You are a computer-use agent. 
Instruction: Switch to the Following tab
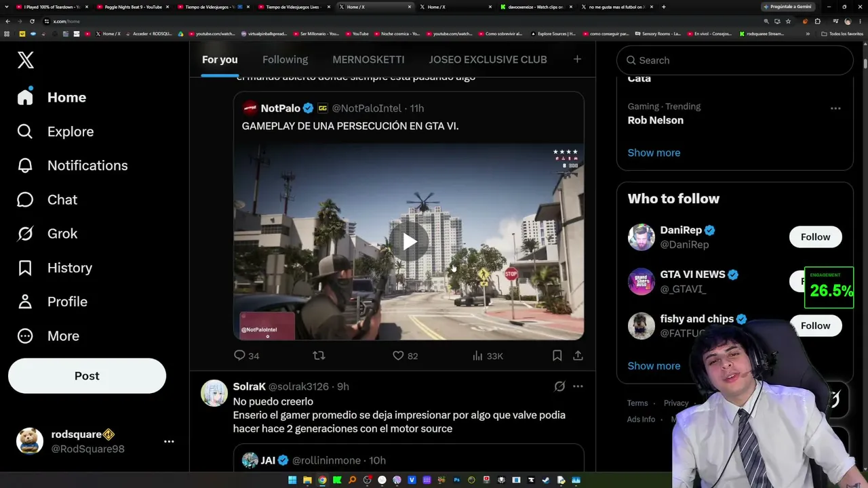pyautogui.click(x=285, y=60)
